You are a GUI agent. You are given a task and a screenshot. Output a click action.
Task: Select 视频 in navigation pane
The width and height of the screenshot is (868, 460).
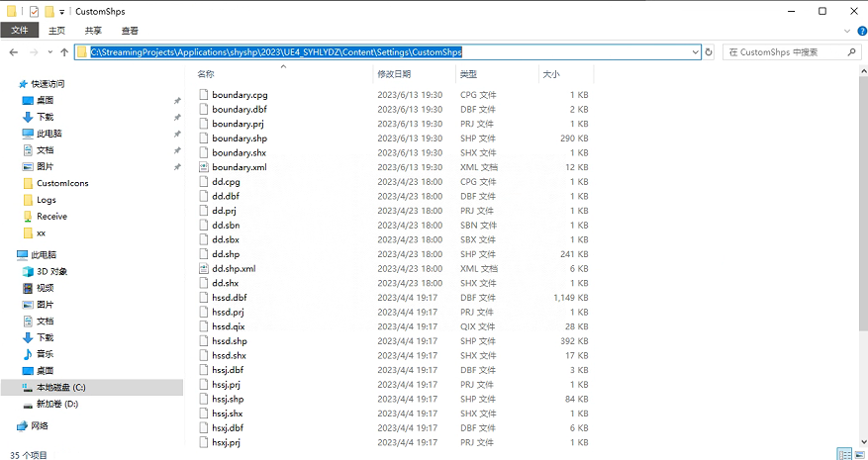coord(45,288)
